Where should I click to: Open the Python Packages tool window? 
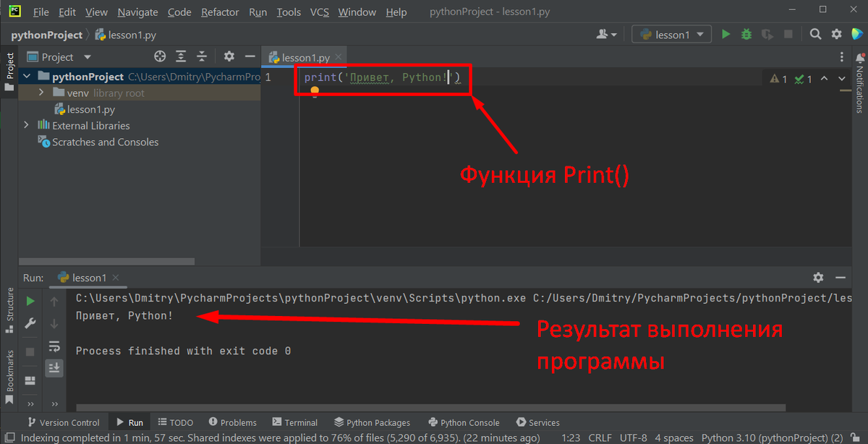click(372, 422)
